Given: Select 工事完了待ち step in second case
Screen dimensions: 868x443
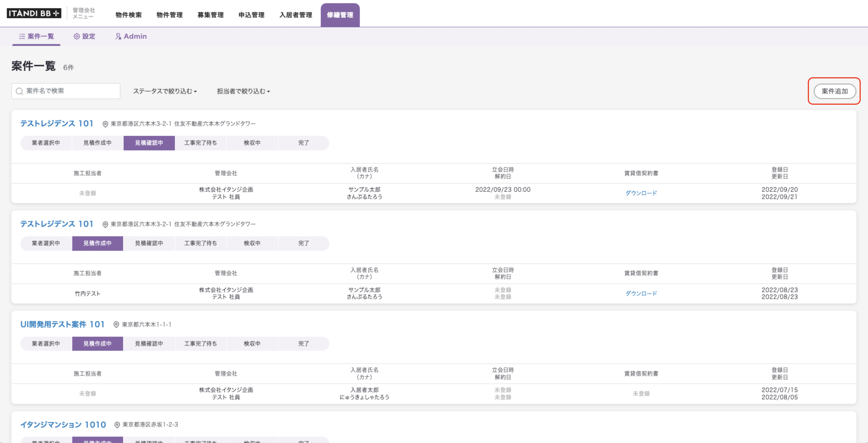Looking at the screenshot, I should (201, 243).
